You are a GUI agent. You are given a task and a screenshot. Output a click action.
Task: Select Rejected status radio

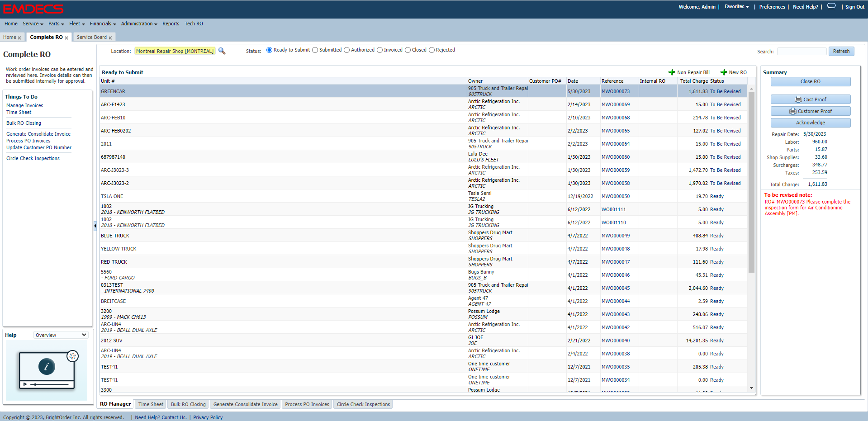click(x=432, y=50)
